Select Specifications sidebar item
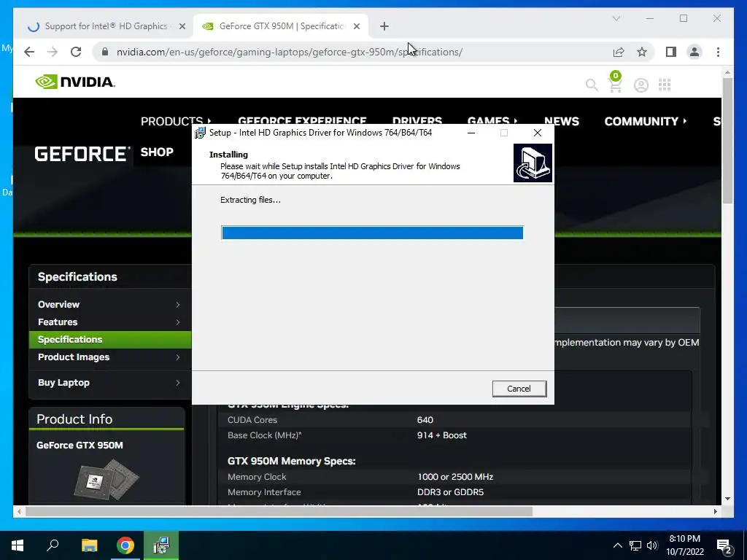Viewport: 747px width, 560px height. [x=110, y=340]
